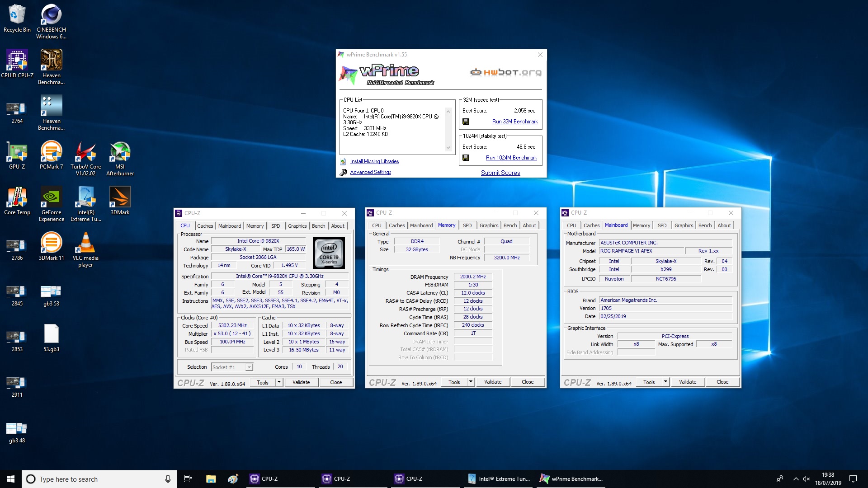Open the CINEBENCH Windows 64 desktop shortcut
Screen dimensions: 868x488
(x=51, y=21)
